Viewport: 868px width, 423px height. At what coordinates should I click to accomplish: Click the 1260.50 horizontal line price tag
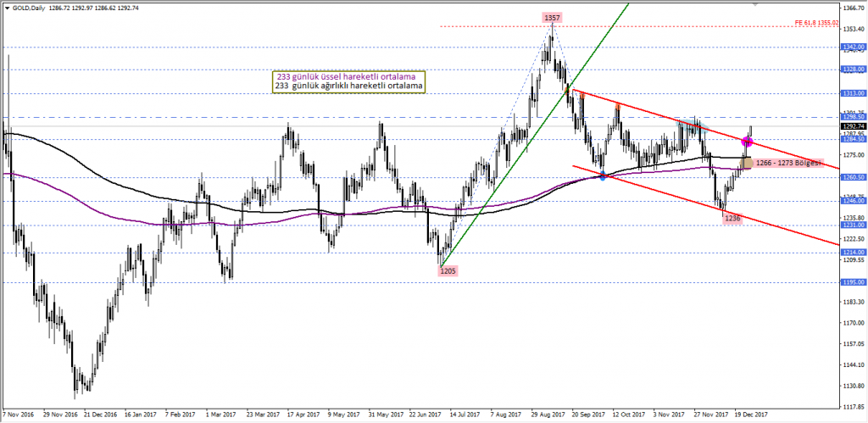pyautogui.click(x=853, y=178)
